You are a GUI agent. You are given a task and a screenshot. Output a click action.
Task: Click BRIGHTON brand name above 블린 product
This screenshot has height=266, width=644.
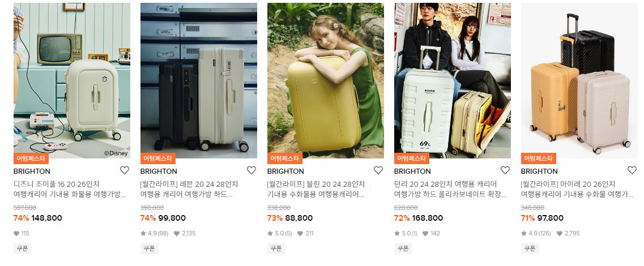tap(285, 171)
